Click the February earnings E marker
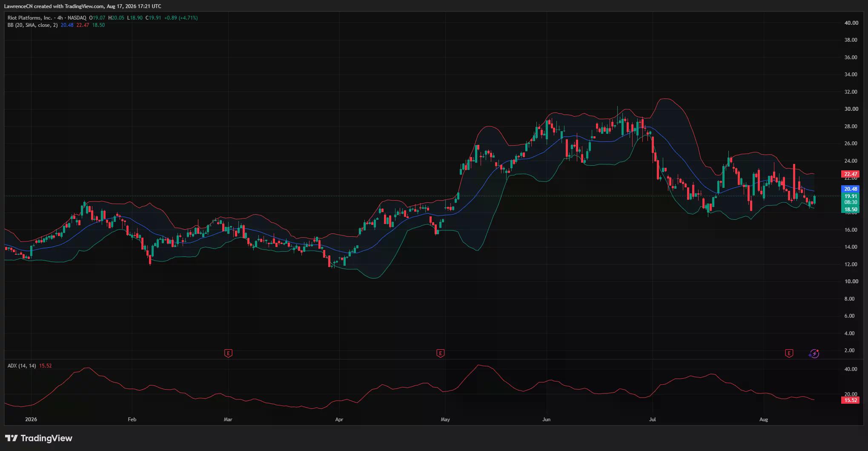Image resolution: width=868 pixels, height=451 pixels. [228, 353]
